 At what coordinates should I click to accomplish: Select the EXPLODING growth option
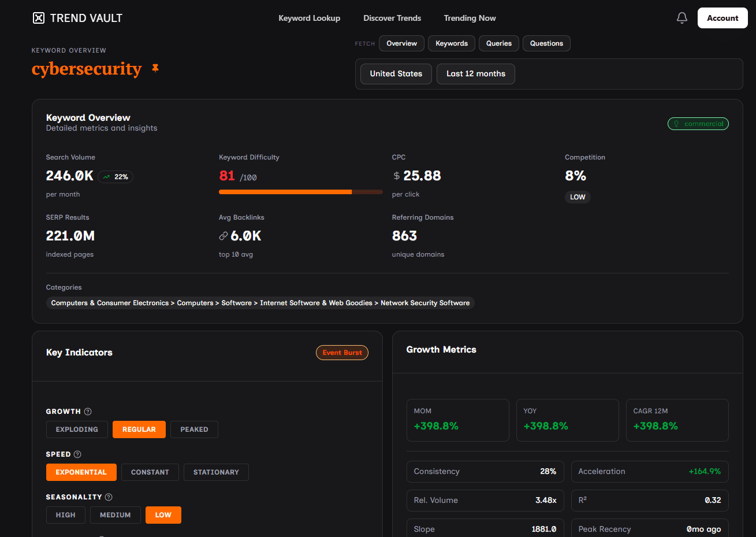(77, 429)
